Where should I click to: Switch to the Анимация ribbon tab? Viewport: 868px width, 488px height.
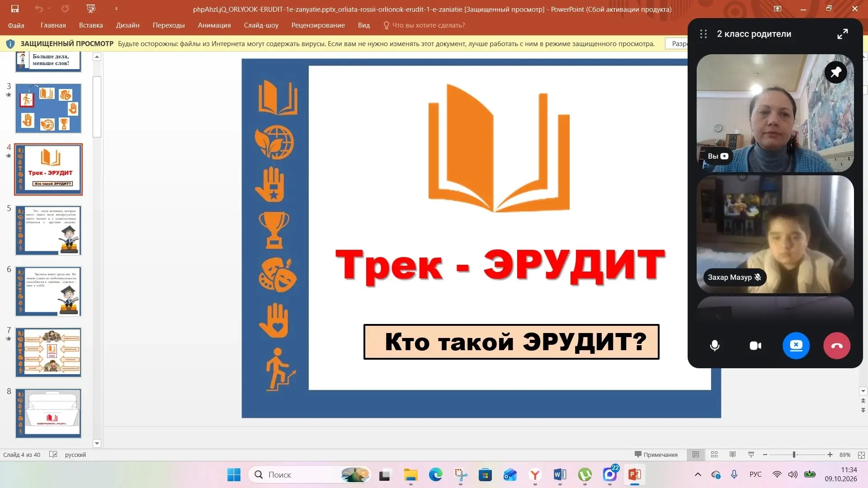coord(214,25)
